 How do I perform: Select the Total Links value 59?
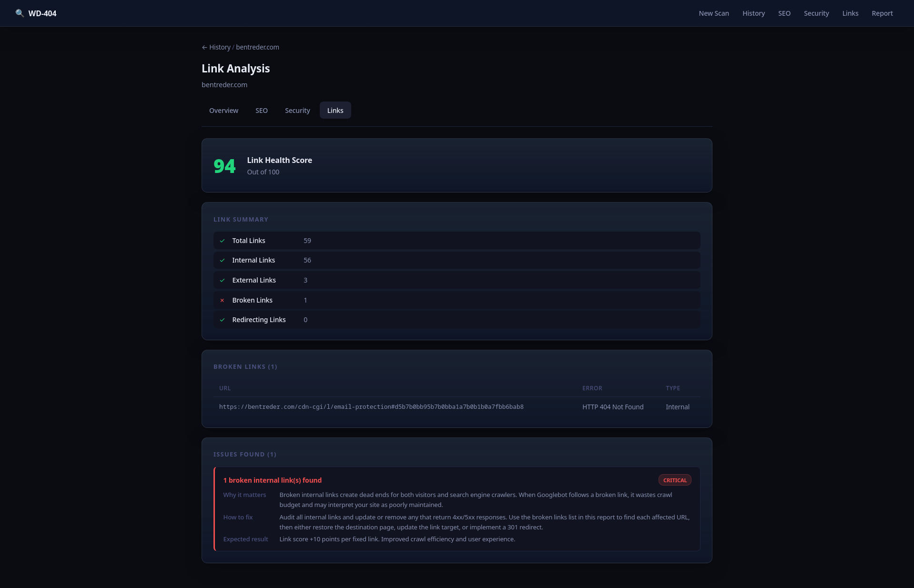pyautogui.click(x=307, y=241)
